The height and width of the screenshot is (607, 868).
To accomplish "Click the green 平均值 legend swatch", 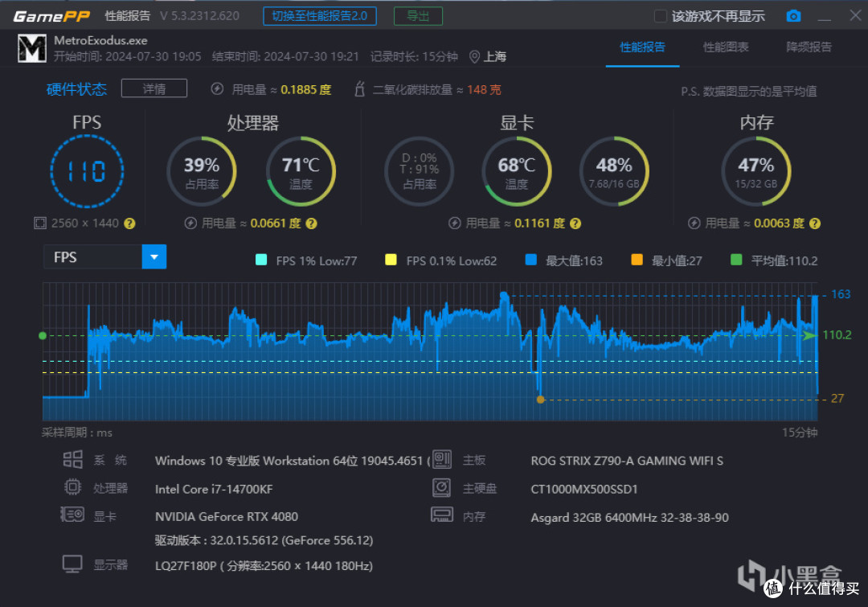I will click(x=736, y=260).
